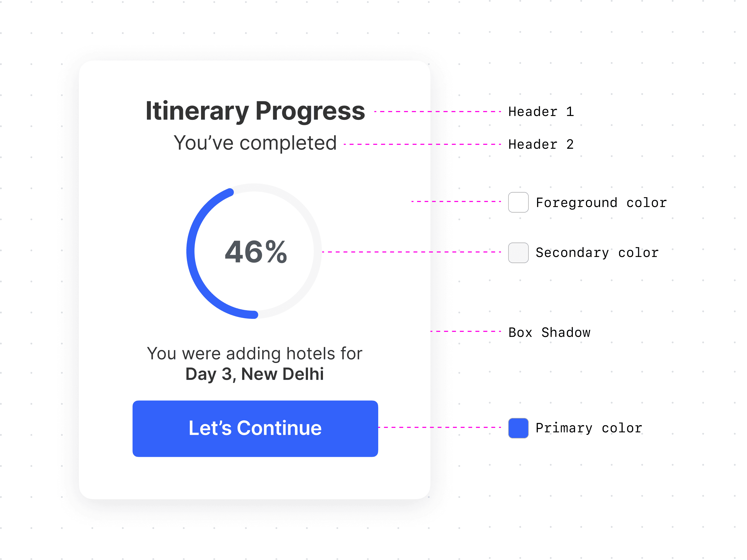Click the You've completed subheading
The image size is (747, 560).
pos(255,143)
